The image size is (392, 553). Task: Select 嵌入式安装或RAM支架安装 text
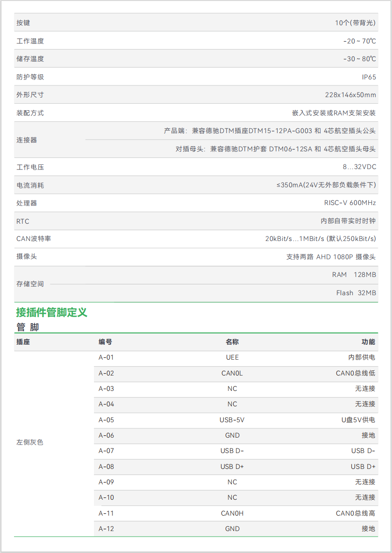(334, 113)
